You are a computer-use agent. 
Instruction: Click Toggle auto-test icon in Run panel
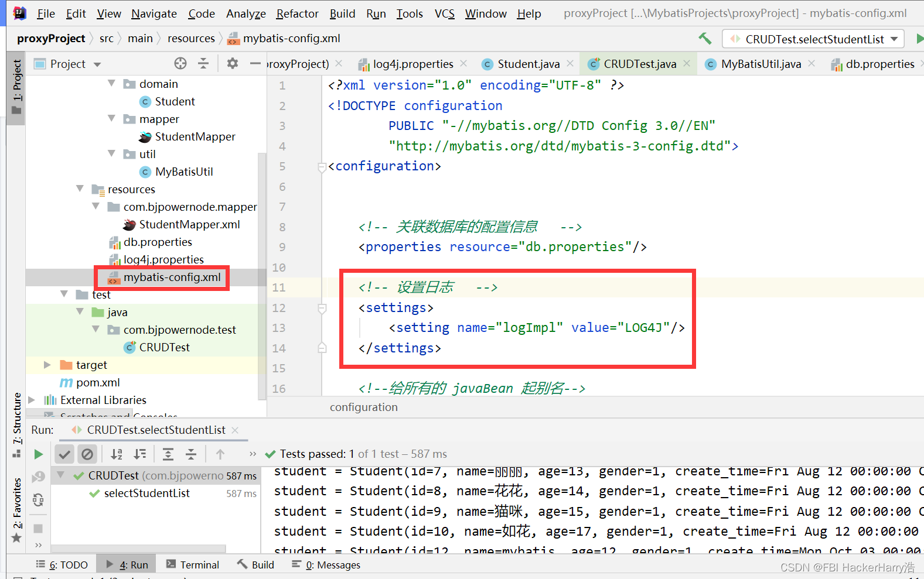pyautogui.click(x=38, y=500)
